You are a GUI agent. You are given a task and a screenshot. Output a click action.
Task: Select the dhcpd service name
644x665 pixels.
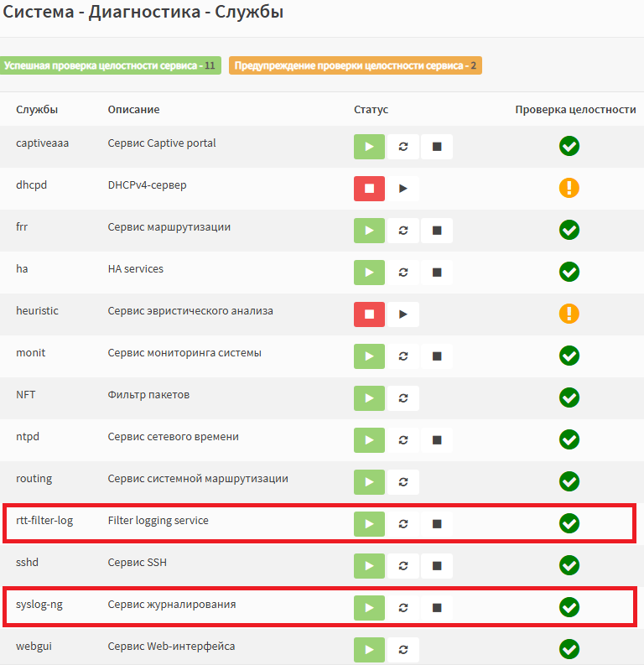[31, 185]
